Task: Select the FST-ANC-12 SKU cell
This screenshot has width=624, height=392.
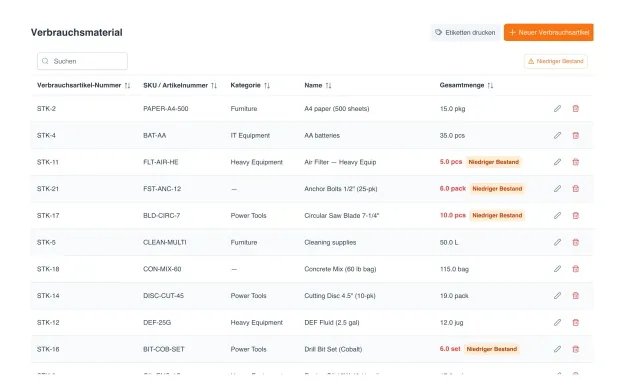Action: 162,189
